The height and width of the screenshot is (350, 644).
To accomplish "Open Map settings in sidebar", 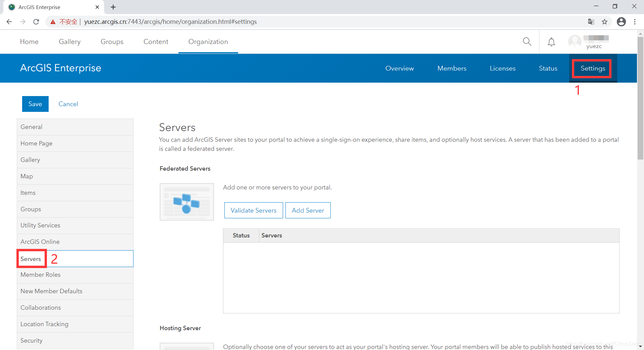I will point(75,176).
